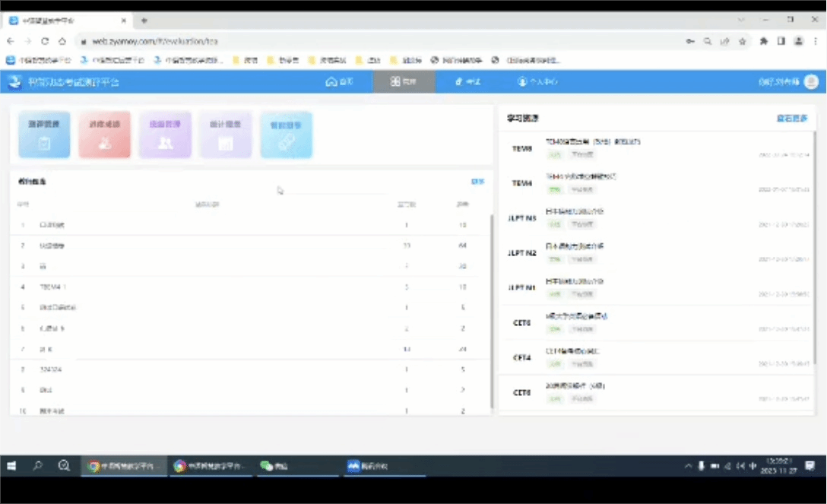Image resolution: width=827 pixels, height=504 pixels.
Task: Click the user avatar in the header
Action: [810, 82]
